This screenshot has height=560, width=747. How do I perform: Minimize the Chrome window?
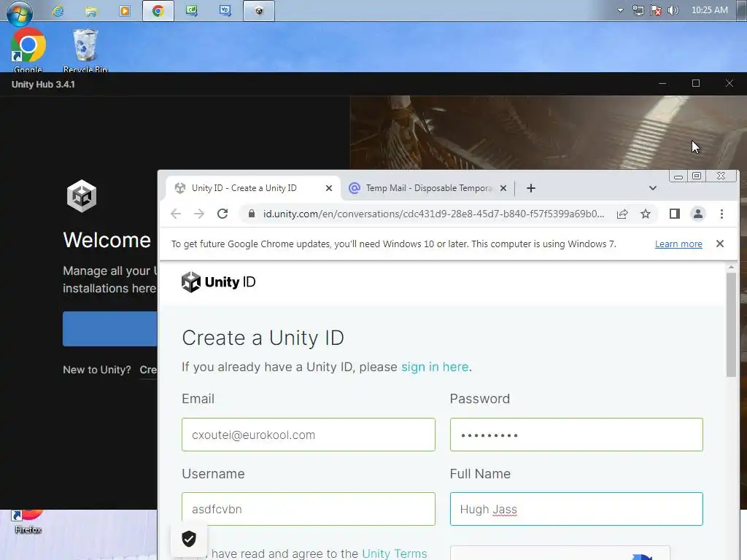678,176
